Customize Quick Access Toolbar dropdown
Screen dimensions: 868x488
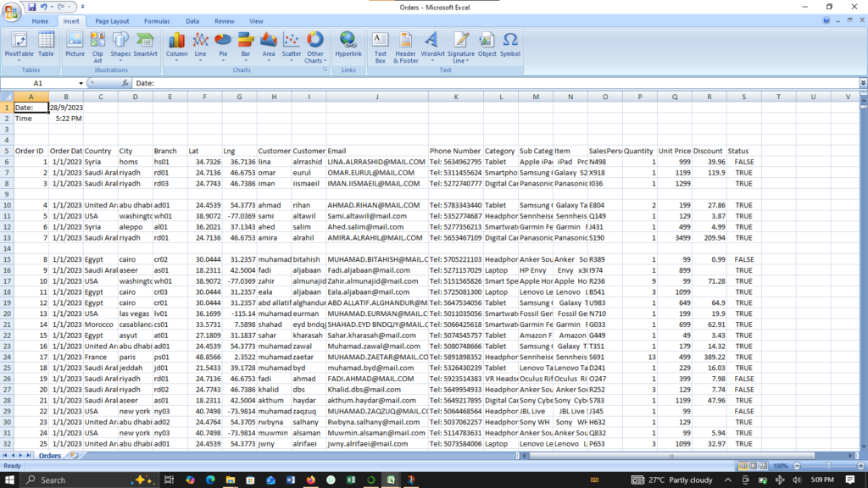[82, 7]
